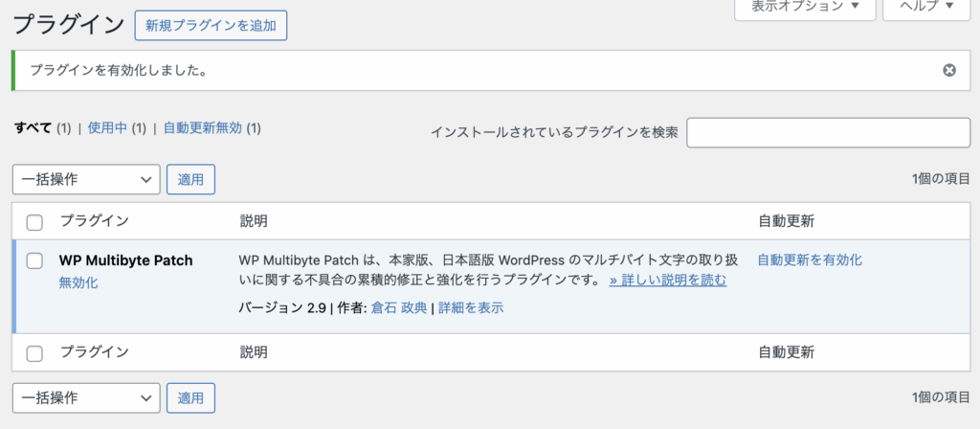Viewport: 980px width, 429px height.
Task: Dismiss the plugin activated notice
Action: point(948,70)
